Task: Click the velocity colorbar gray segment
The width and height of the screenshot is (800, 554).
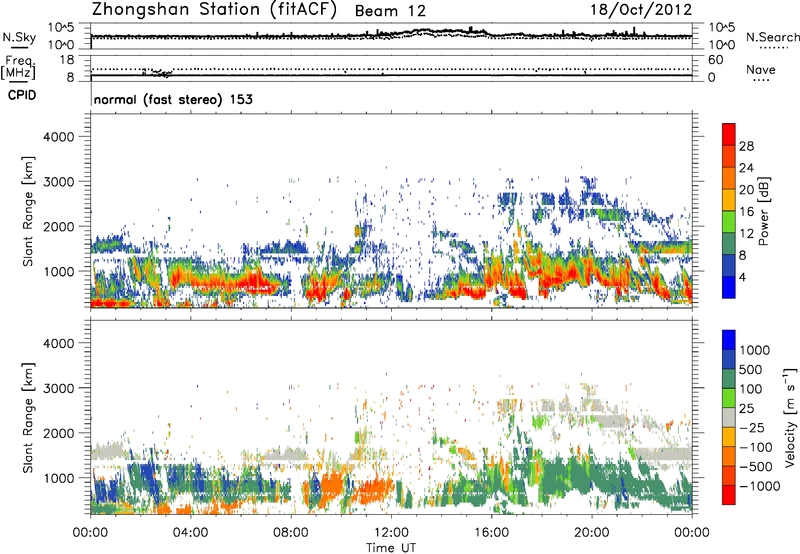Action: click(729, 418)
